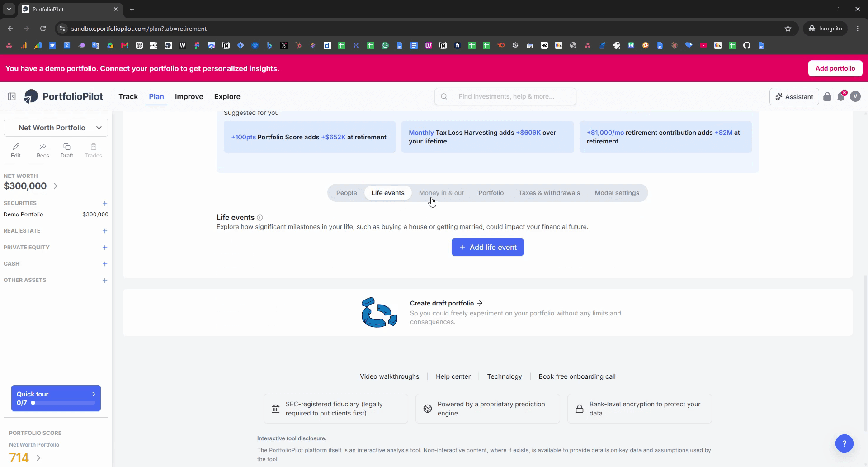Open the help question-mark button
Image resolution: width=868 pixels, height=467 pixels.
844,443
